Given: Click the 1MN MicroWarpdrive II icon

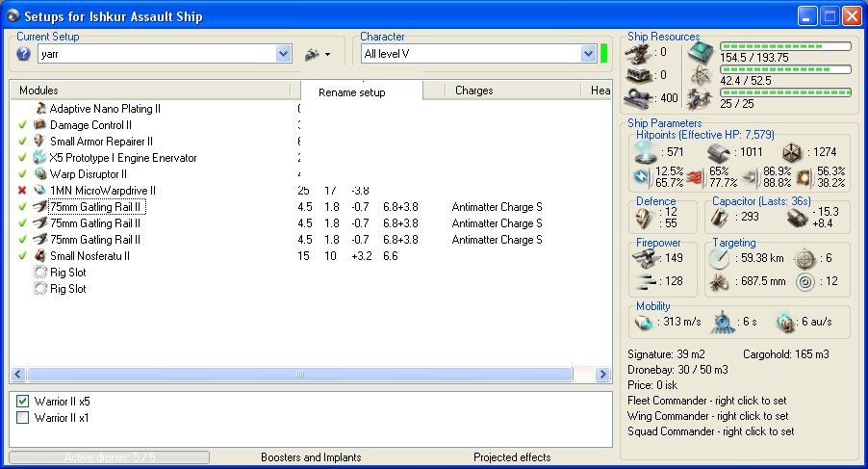Looking at the screenshot, I should [x=39, y=191].
